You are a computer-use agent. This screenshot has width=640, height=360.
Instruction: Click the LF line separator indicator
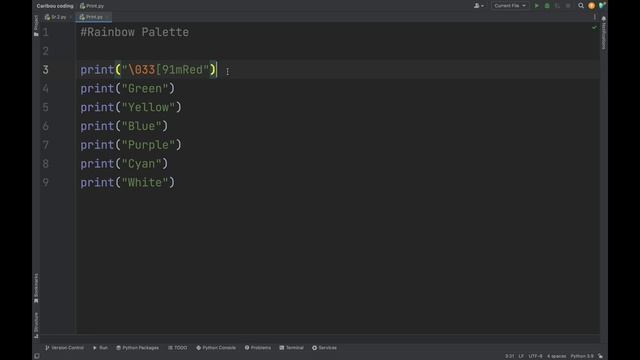coord(521,356)
